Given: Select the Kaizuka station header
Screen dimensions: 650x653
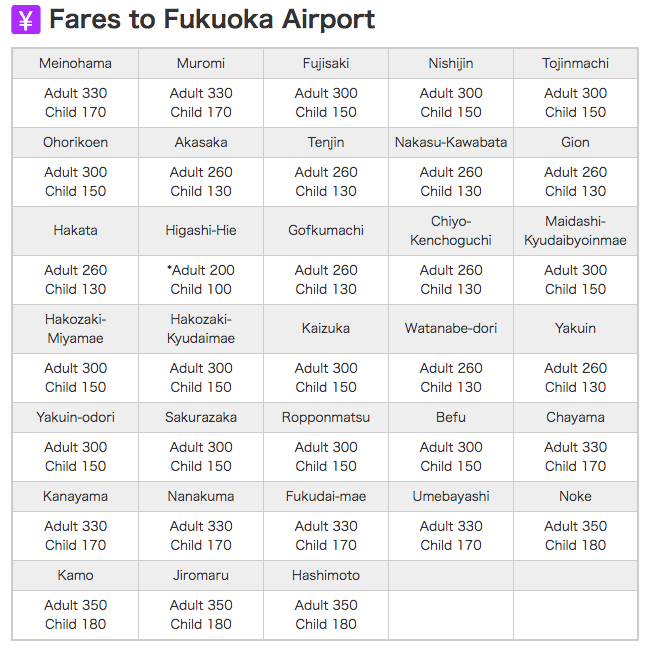Looking at the screenshot, I should (326, 329).
